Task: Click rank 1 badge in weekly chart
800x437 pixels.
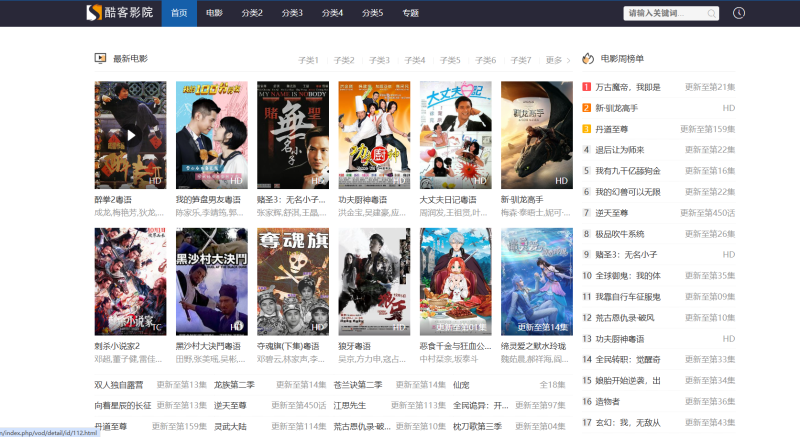Action: [x=587, y=87]
